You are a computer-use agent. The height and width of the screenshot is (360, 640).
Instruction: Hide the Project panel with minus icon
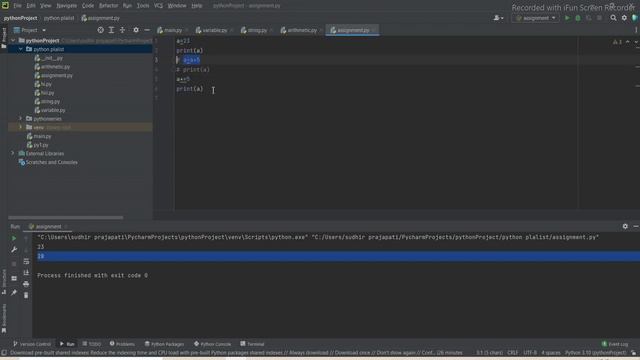(147, 30)
